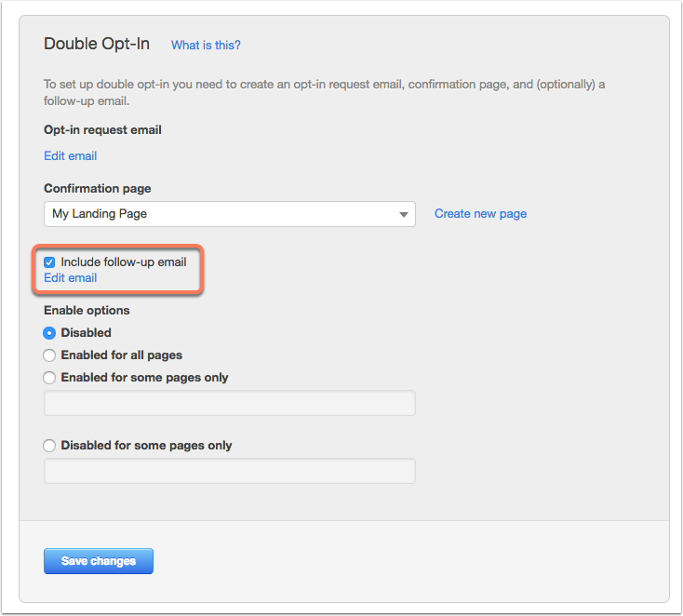Uncheck the Include follow-up email checkbox
683x616 pixels.
click(49, 262)
